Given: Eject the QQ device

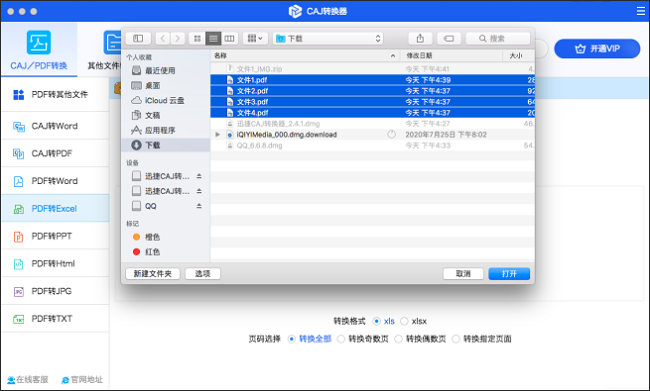Looking at the screenshot, I should coord(199,206).
